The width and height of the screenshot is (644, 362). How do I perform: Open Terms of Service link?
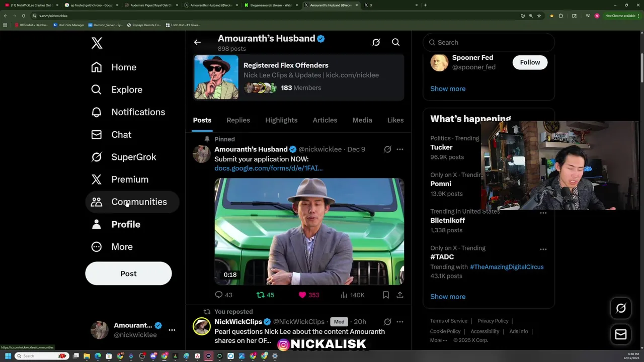tap(449, 321)
